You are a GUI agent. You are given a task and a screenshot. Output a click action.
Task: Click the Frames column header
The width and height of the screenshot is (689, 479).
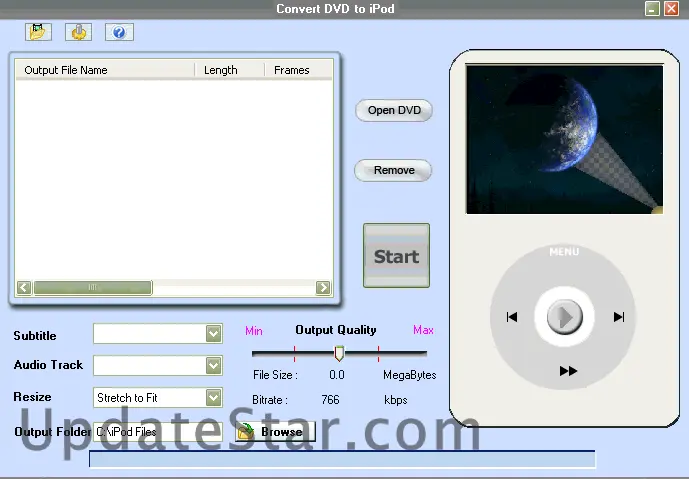(298, 70)
